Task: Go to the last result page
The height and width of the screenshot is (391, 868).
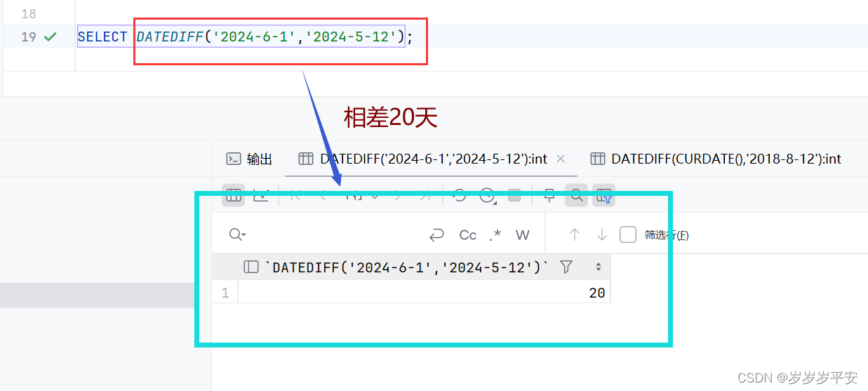Action: click(424, 196)
